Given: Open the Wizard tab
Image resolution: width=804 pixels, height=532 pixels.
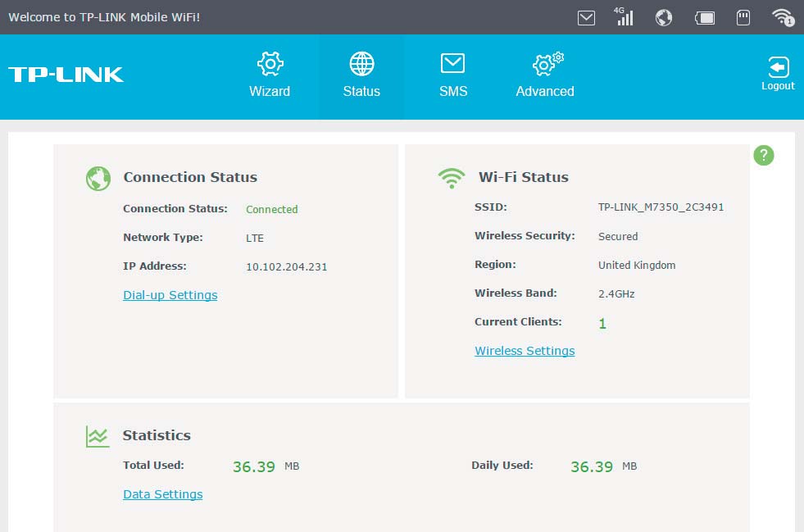Looking at the screenshot, I should pyautogui.click(x=270, y=75).
